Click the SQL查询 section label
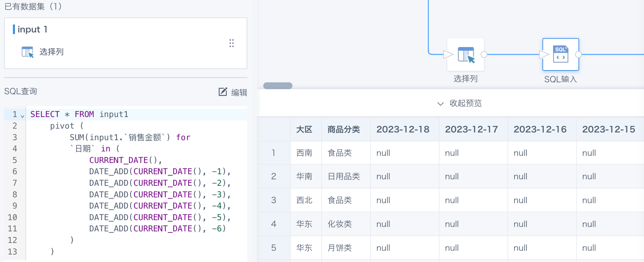 point(20,91)
